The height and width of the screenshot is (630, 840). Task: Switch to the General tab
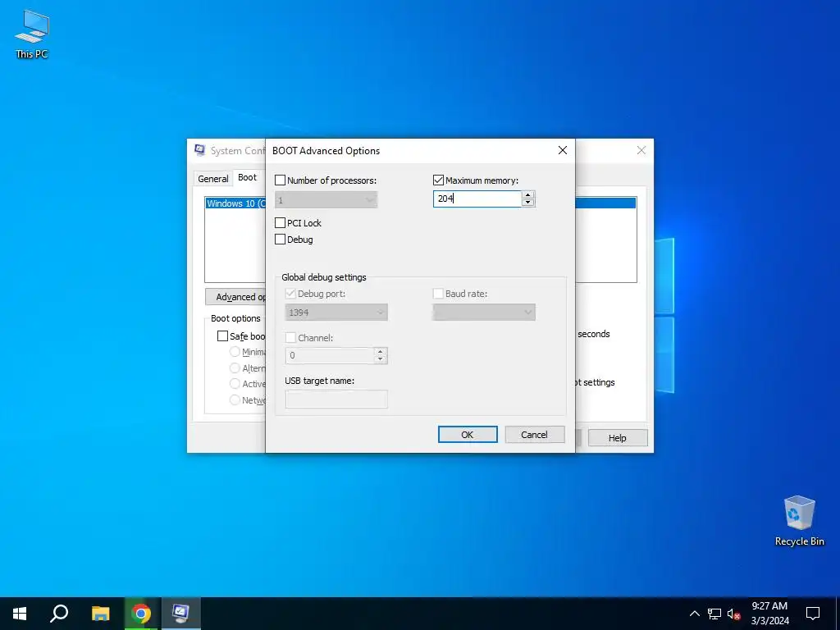click(213, 178)
